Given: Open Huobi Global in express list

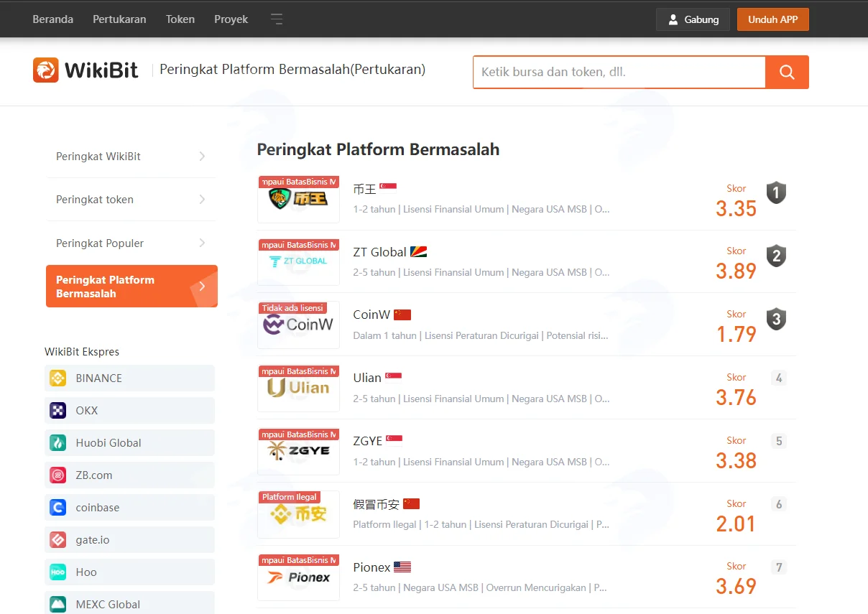Looking at the screenshot, I should pos(129,442).
